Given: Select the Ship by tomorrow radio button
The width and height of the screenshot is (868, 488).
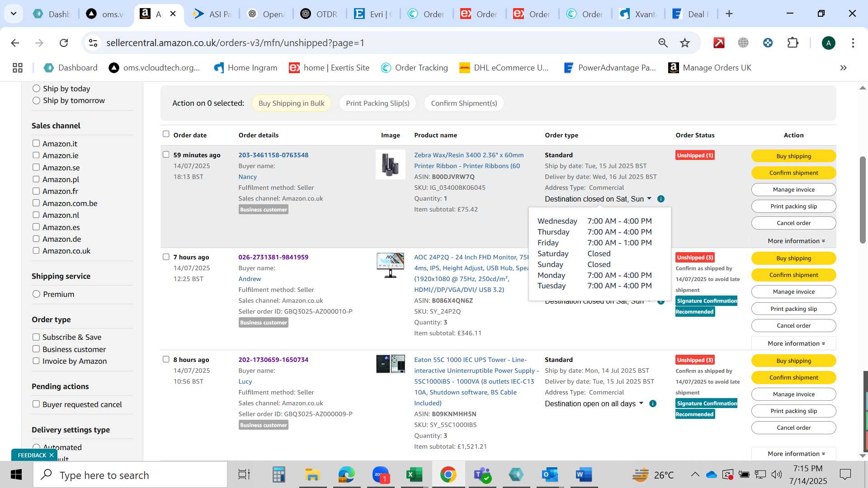Looking at the screenshot, I should (x=36, y=100).
